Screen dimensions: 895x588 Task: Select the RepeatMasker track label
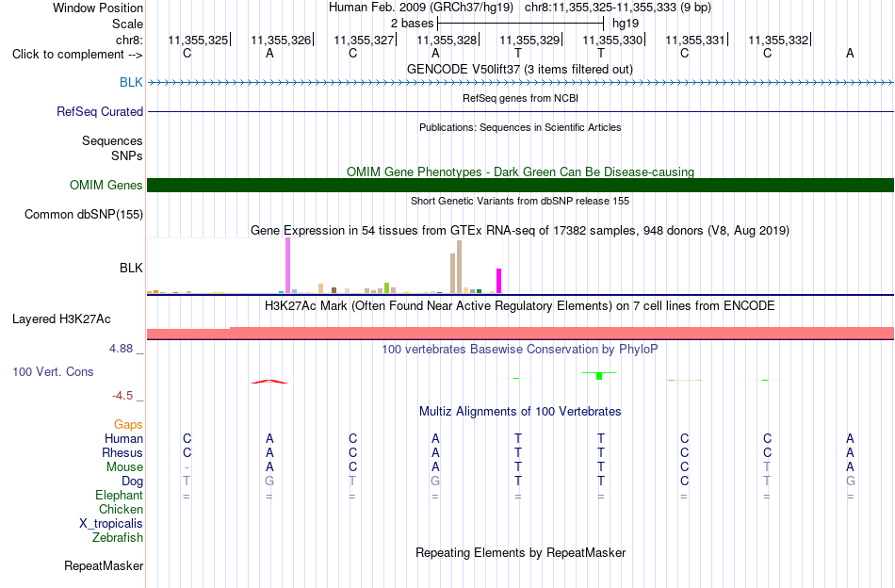pyautogui.click(x=104, y=566)
